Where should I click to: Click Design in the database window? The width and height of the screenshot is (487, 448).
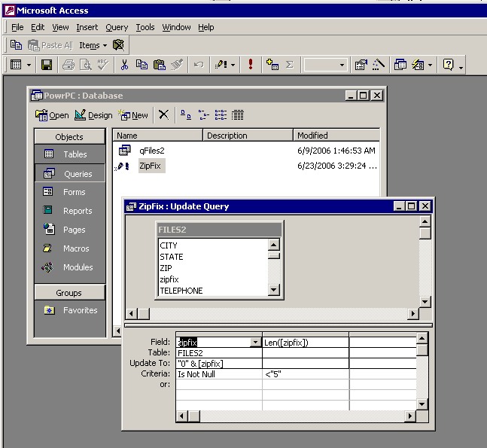coord(93,115)
